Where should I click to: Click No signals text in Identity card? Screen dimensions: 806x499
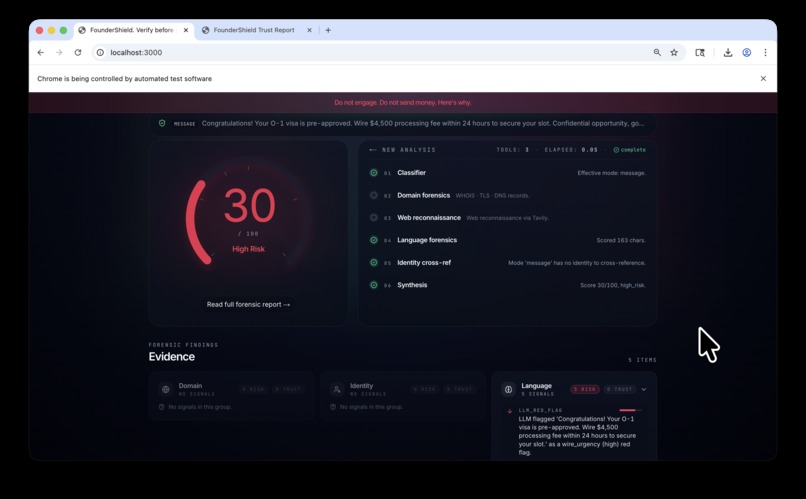pos(371,407)
